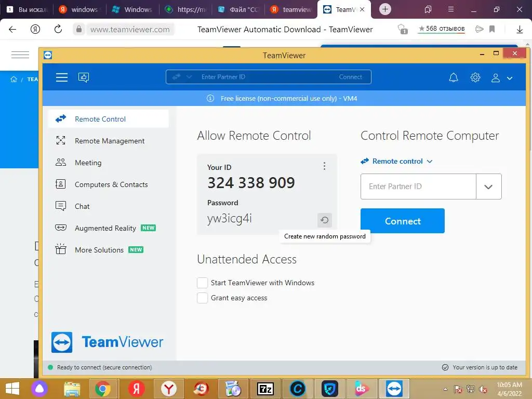Open Chat in TeamViewer sidebar
This screenshot has height=399, width=532.
(x=108, y=206)
